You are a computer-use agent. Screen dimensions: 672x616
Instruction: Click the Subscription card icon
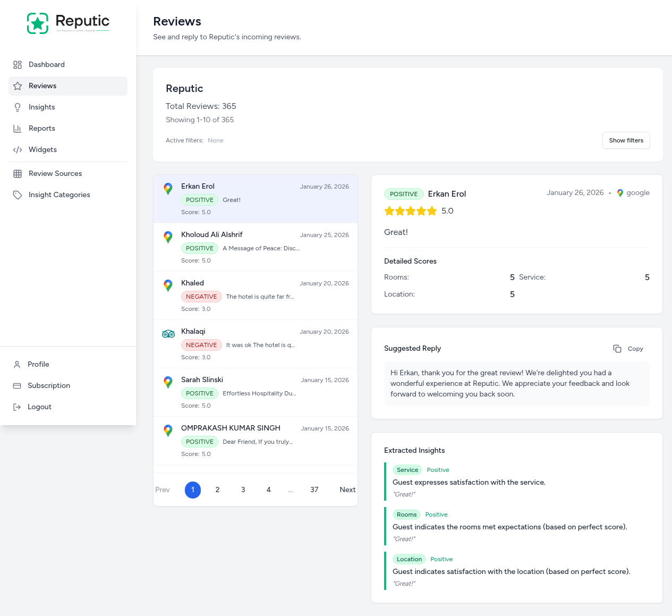(x=17, y=386)
